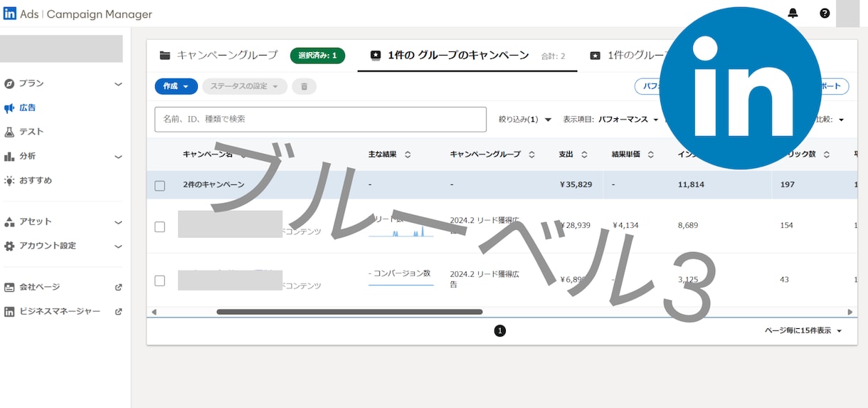
Task: Click the campaign search field
Action: [x=320, y=119]
